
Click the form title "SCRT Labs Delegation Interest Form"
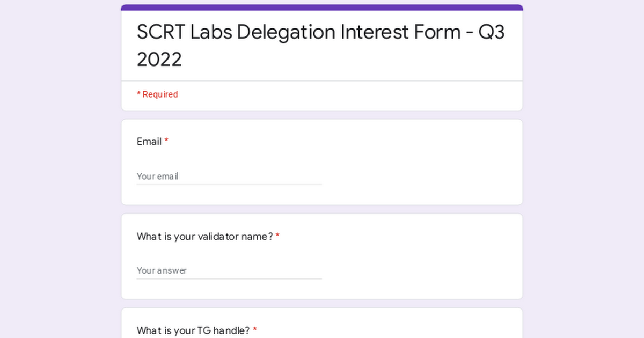click(x=298, y=32)
